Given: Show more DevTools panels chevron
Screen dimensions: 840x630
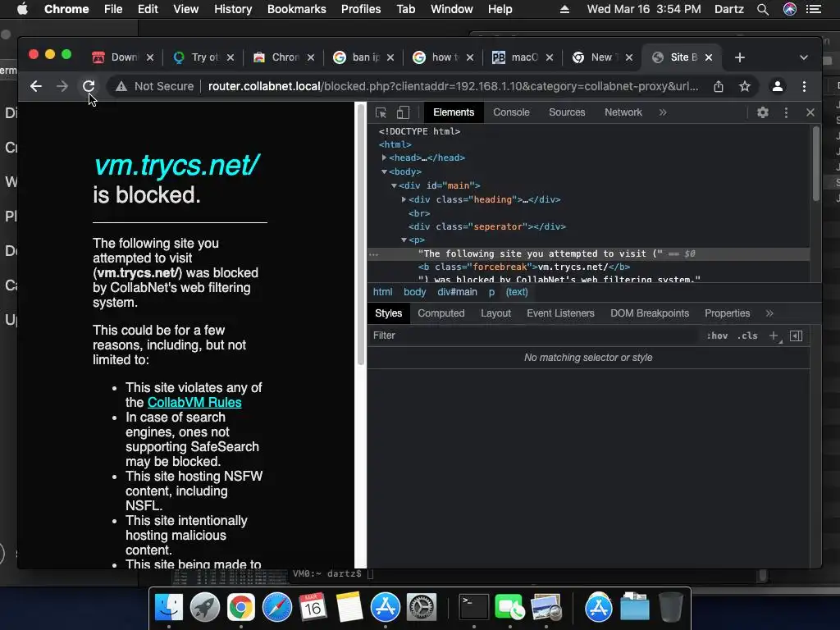Looking at the screenshot, I should [663, 112].
